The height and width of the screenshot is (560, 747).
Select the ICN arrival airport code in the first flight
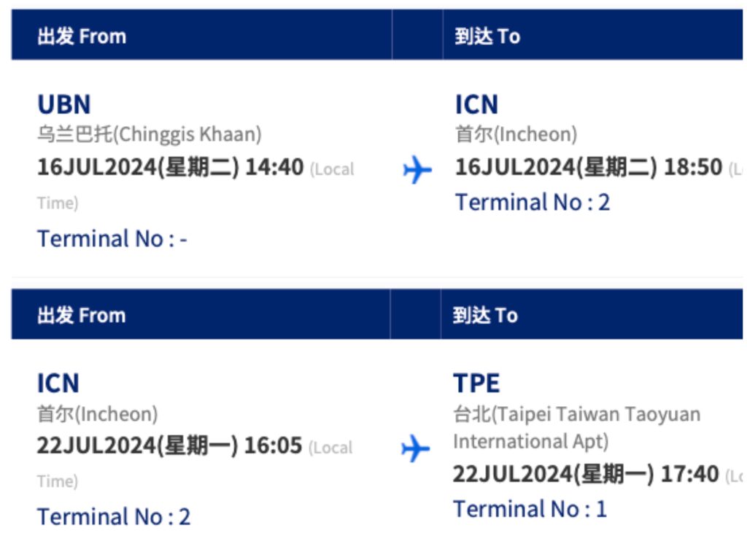[476, 104]
